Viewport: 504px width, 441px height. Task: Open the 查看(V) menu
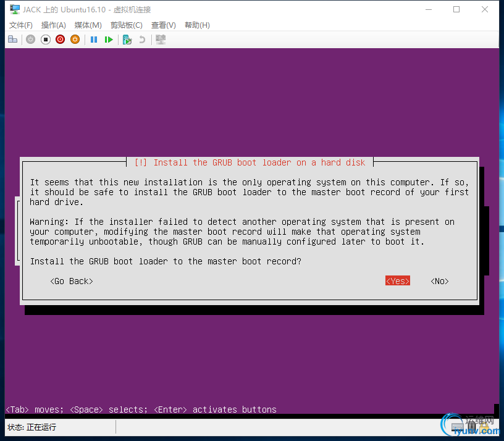[164, 25]
